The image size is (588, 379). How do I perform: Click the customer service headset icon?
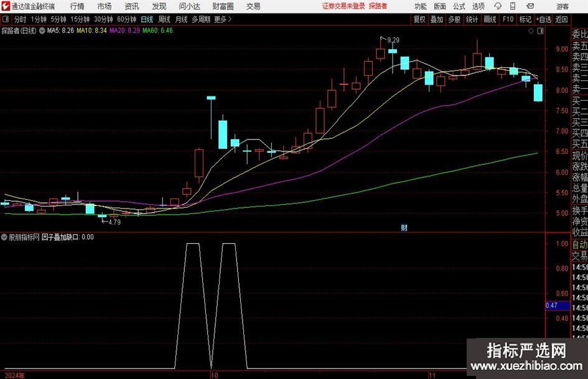point(498,6)
